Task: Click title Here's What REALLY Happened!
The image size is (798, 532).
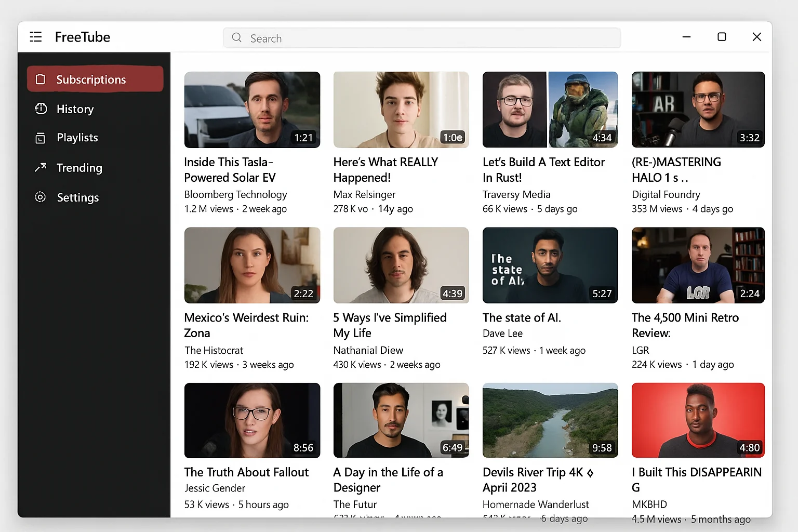Action: point(385,170)
